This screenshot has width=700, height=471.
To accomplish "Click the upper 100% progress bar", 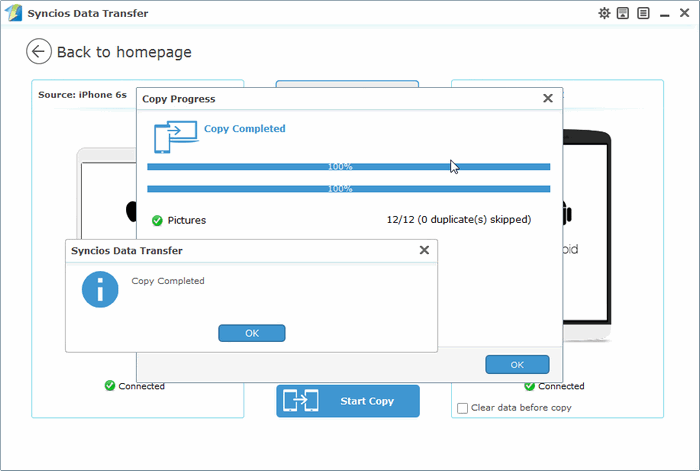I will point(349,167).
